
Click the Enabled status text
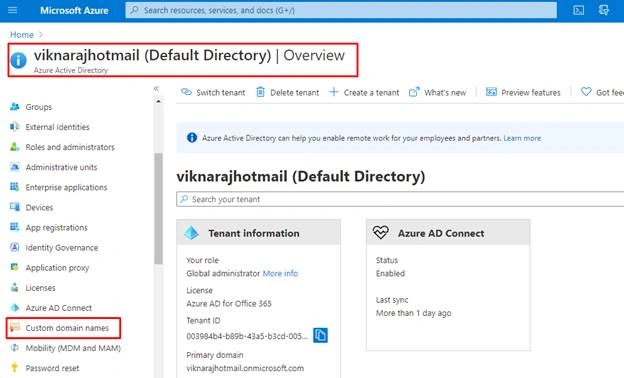pos(390,273)
